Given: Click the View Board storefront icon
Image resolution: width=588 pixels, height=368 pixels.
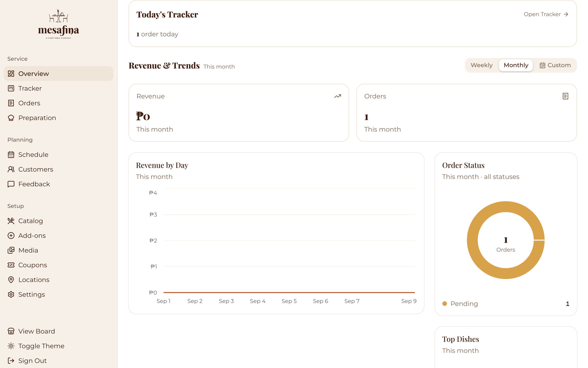Looking at the screenshot, I should 11,331.
